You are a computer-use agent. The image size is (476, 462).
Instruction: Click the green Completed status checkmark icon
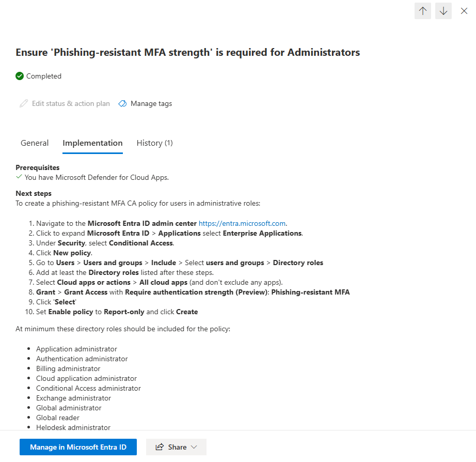[x=20, y=76]
